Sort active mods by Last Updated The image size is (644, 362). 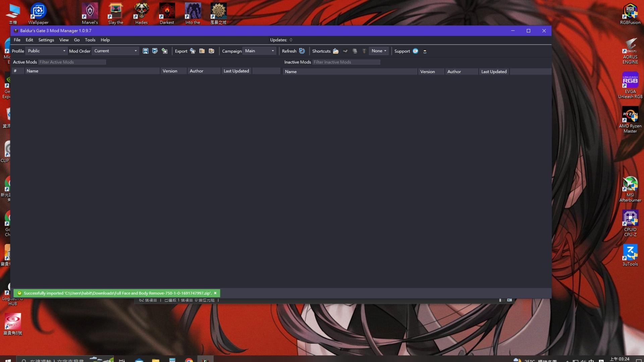pos(236,71)
